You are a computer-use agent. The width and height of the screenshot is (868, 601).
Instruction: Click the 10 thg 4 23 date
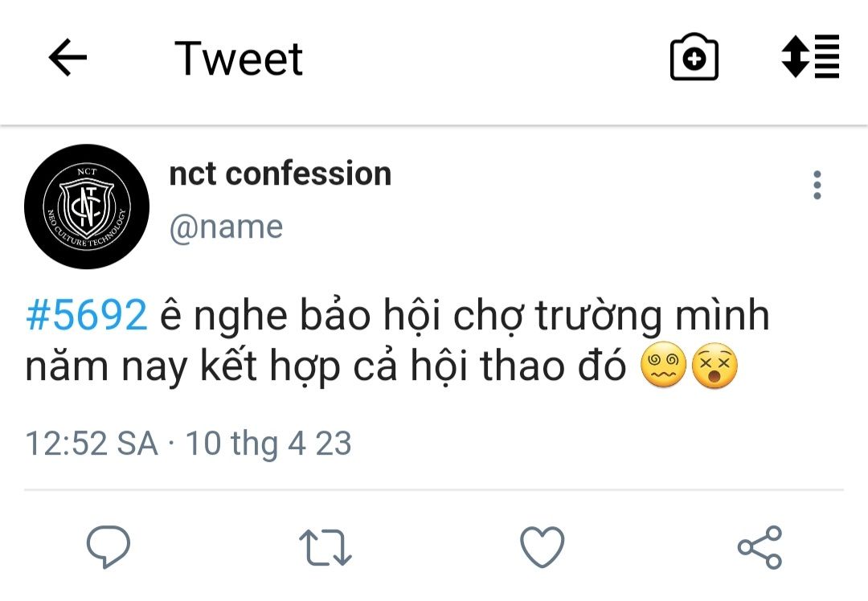[268, 444]
